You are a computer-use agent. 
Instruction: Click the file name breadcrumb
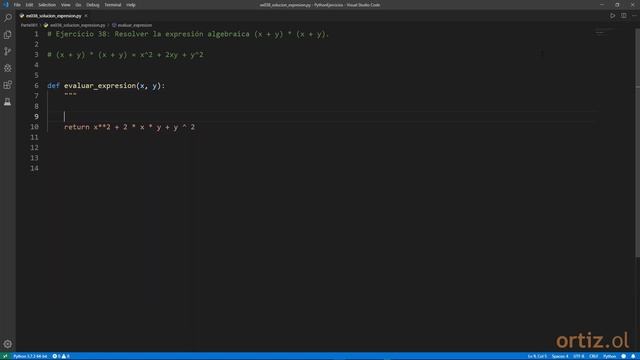pyautogui.click(x=77, y=25)
